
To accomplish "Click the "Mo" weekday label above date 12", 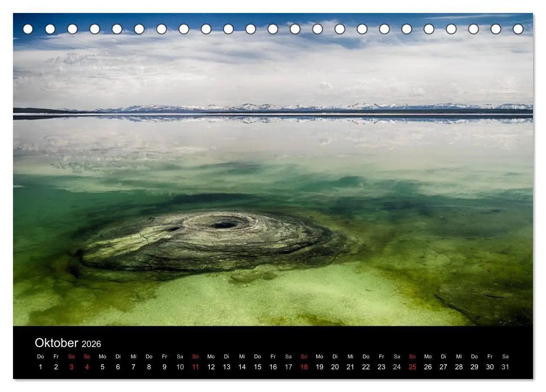I will tap(211, 356).
